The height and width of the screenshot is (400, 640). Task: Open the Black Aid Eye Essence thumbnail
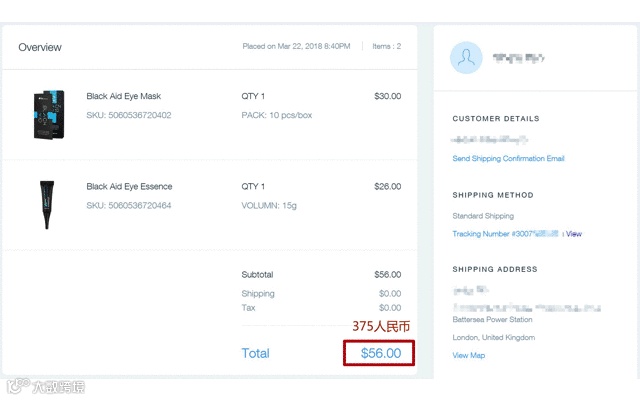(x=47, y=204)
